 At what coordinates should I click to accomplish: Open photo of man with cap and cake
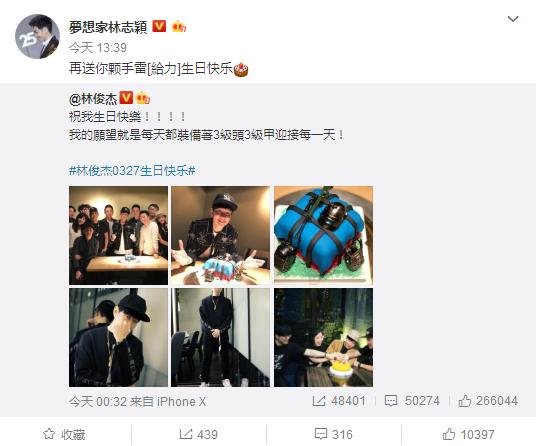pyautogui.click(x=220, y=235)
